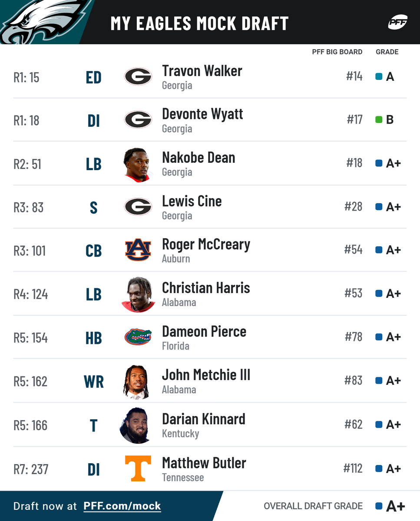420x521 pixels.
Task: Click the Auburn logo beside Roger McCreary
Action: 138,250
